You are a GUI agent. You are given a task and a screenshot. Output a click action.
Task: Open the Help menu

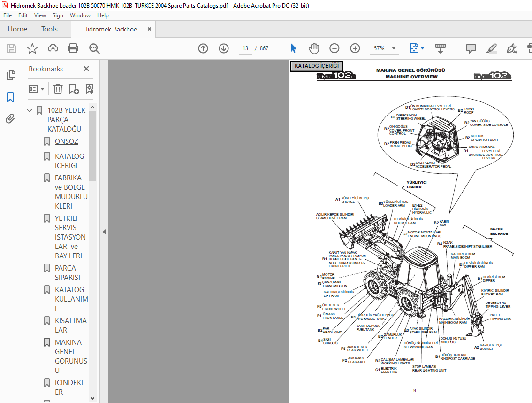point(103,15)
